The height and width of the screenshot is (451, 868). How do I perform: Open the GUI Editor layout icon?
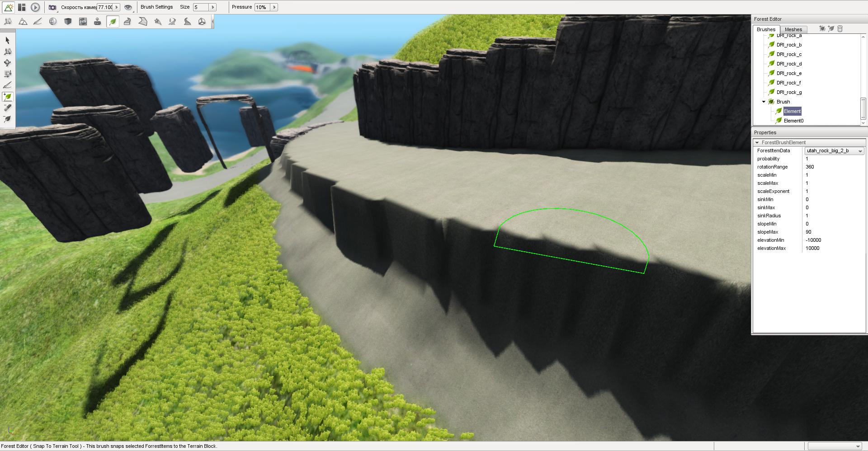click(22, 7)
